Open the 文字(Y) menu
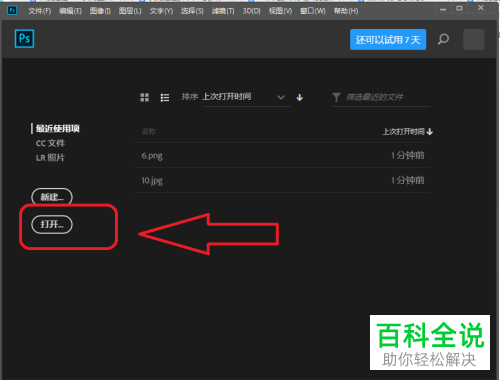 [161, 11]
